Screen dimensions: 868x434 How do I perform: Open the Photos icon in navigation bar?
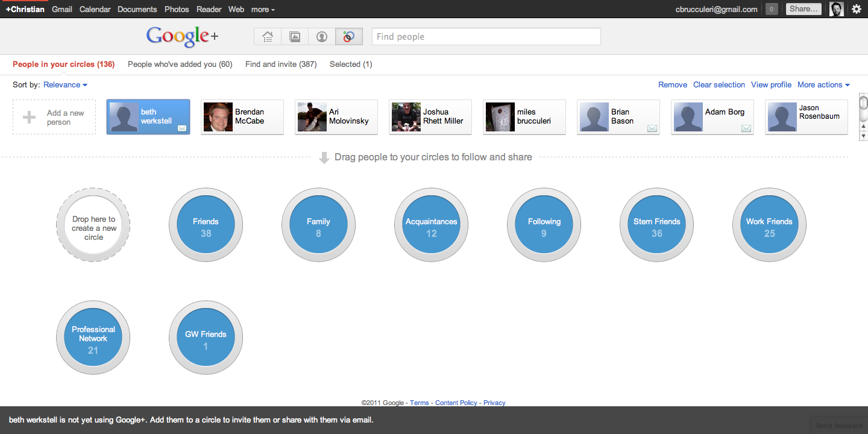point(295,37)
